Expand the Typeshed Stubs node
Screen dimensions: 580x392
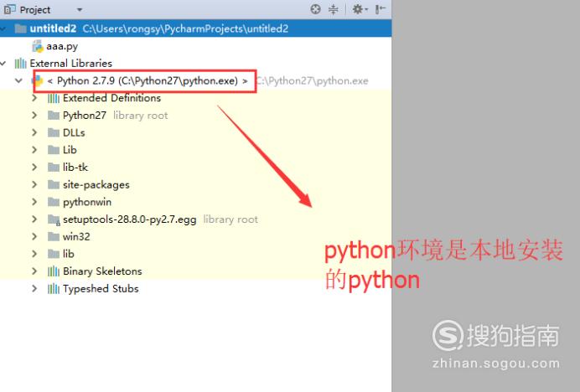pyautogui.click(x=34, y=288)
